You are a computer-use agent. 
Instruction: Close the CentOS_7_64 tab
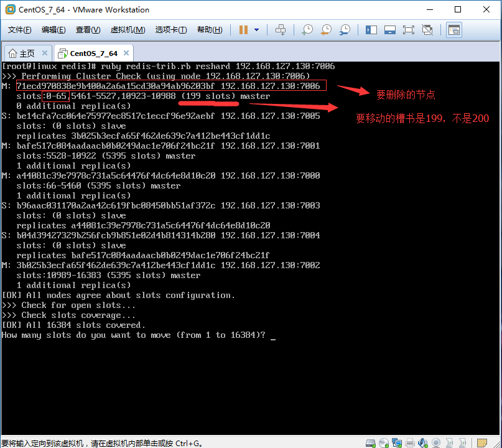(x=126, y=53)
